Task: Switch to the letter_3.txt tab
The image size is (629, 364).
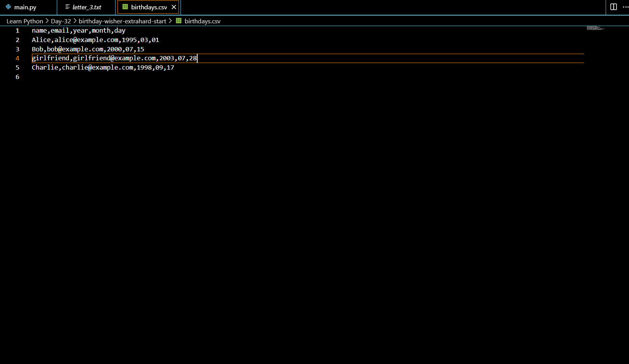Action: coord(86,7)
